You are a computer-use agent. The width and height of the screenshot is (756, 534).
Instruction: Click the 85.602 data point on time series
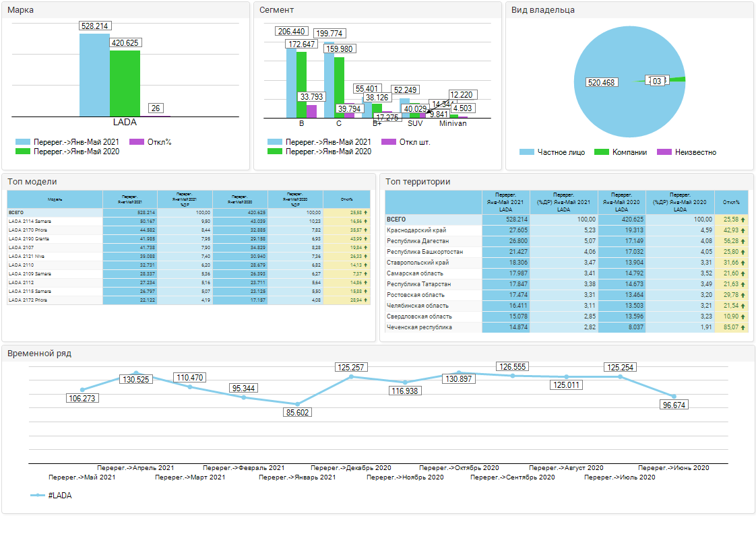coord(298,404)
